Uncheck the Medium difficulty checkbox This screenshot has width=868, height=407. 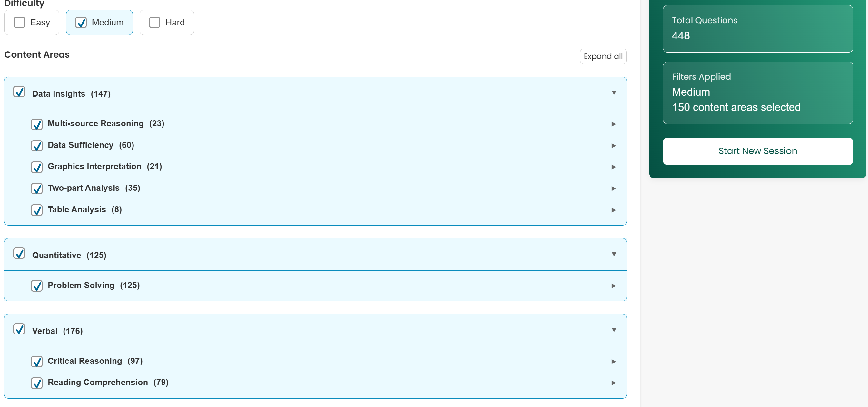(x=81, y=22)
